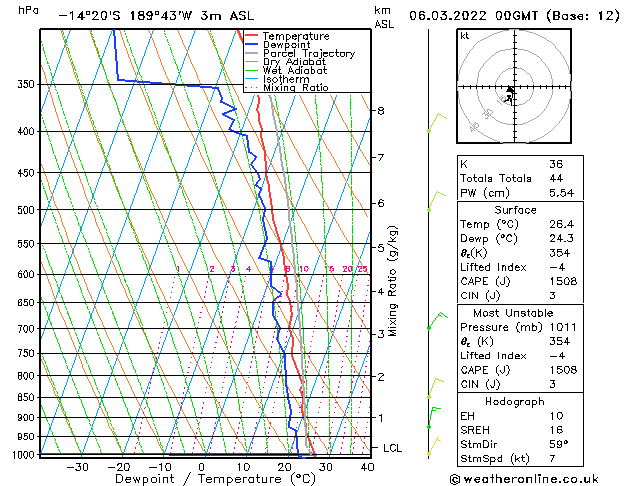
Task: Click the wind barb near 400 hPa
Action: coord(434,123)
